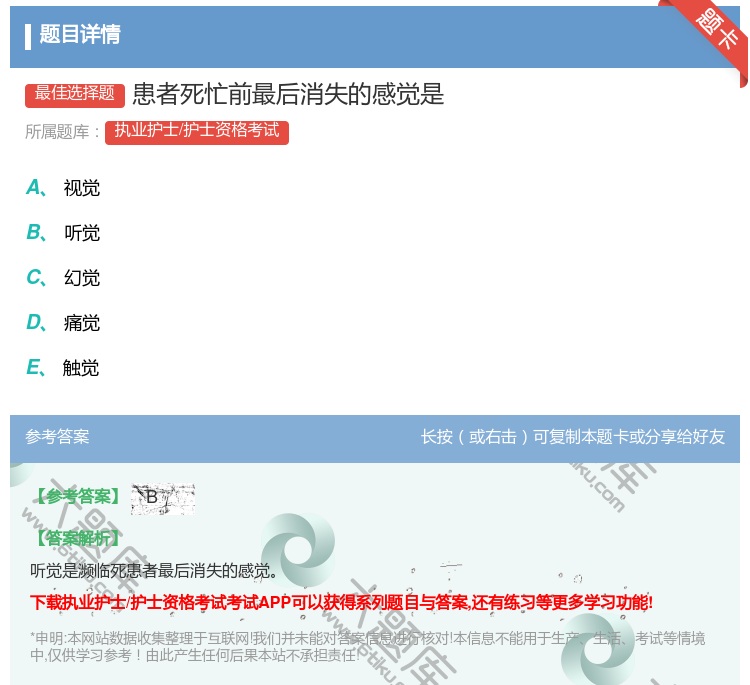Screen dimensions: 750x685
Task: Click the grey 申明 disclaimer text
Action: pos(367,646)
